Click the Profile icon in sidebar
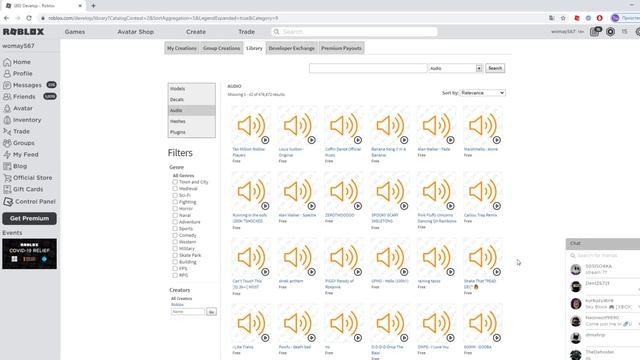 [7, 73]
